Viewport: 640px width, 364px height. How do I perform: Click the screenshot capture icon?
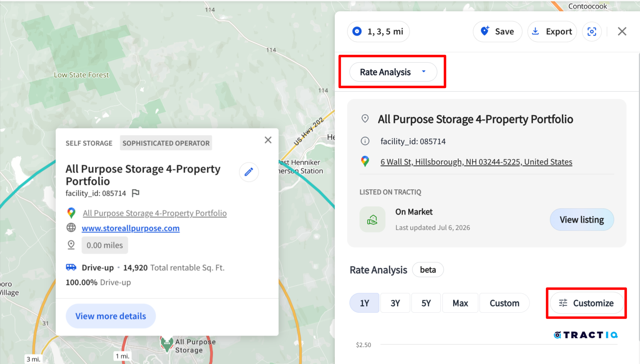(592, 32)
